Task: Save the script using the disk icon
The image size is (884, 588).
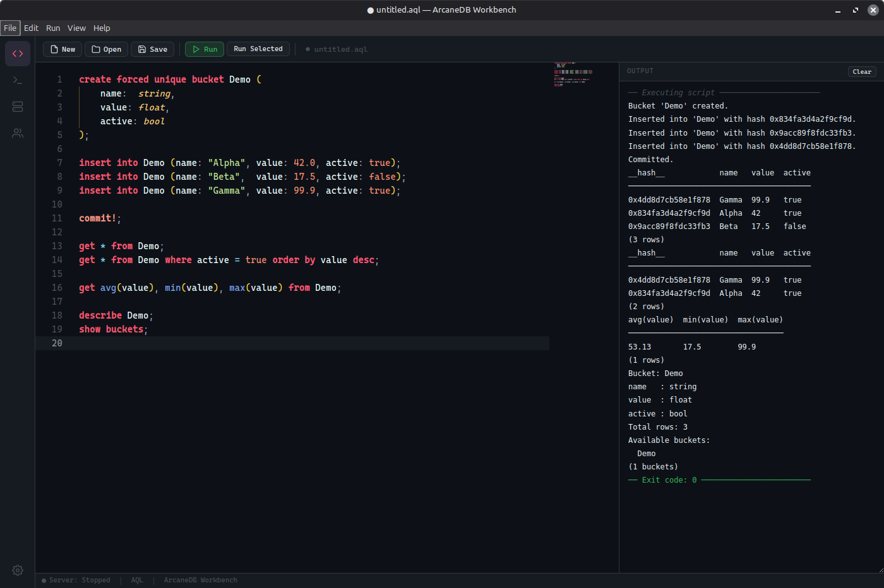Action: [x=152, y=49]
